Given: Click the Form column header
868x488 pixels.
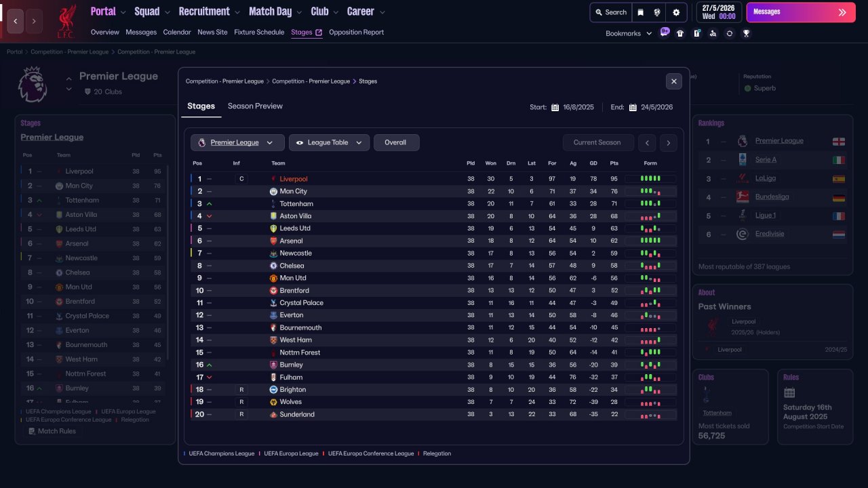Looking at the screenshot, I should coord(650,163).
